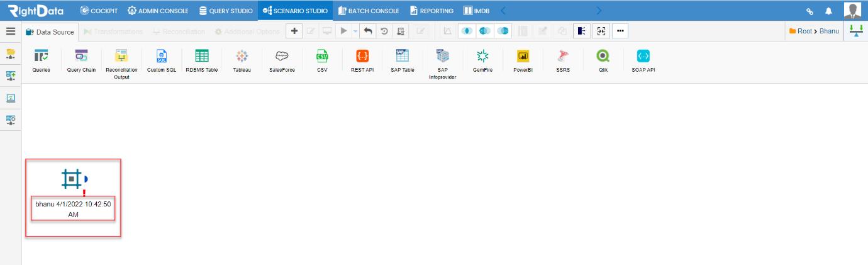Click the add scenario sidebar icon
The width and height of the screenshot is (868, 265).
tap(11, 77)
